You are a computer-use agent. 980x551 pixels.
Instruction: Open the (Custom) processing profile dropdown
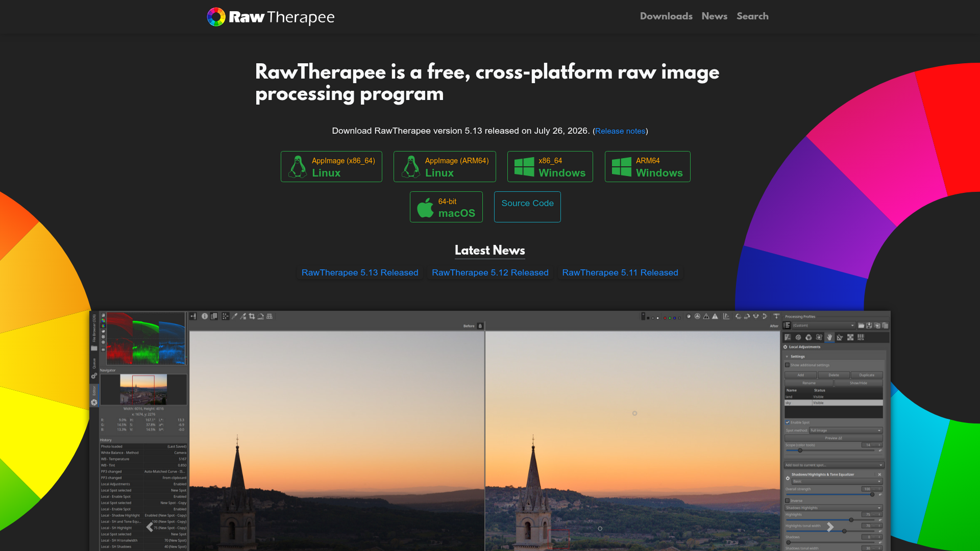click(x=823, y=325)
